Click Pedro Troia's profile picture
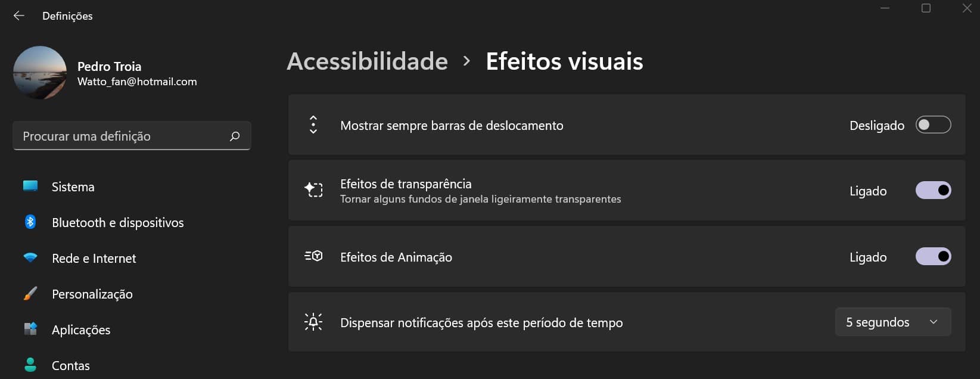 (40, 73)
